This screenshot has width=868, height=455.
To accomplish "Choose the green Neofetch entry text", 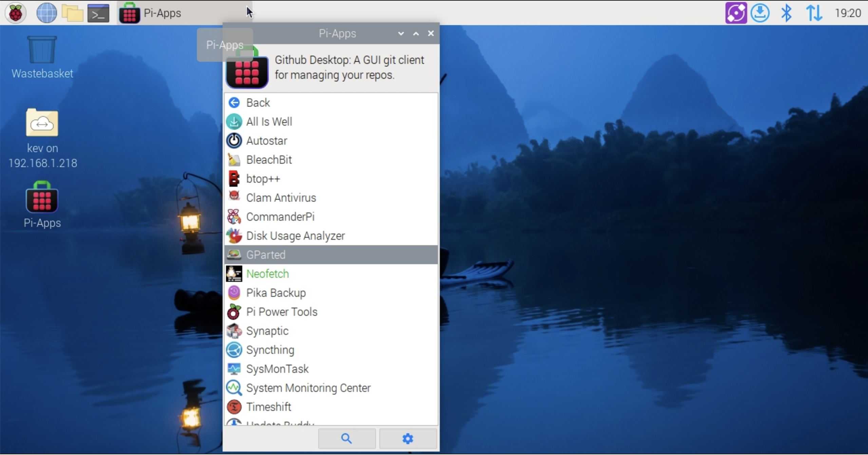I will coord(268,274).
